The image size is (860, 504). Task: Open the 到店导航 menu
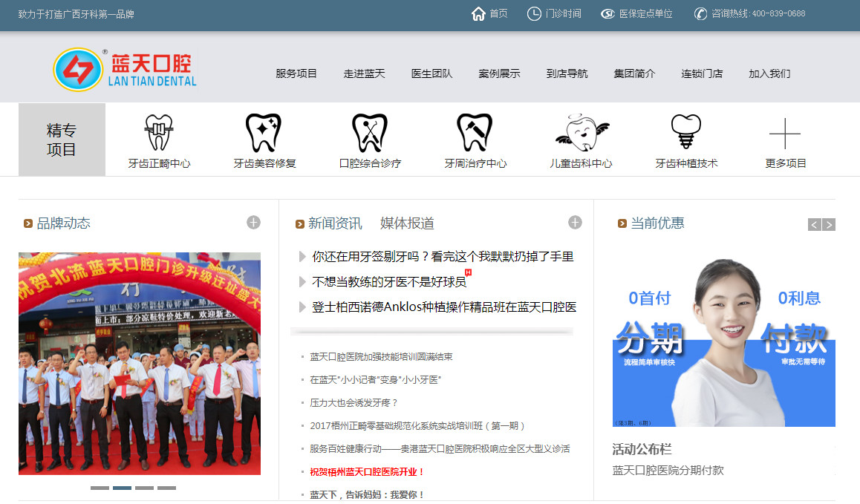567,73
